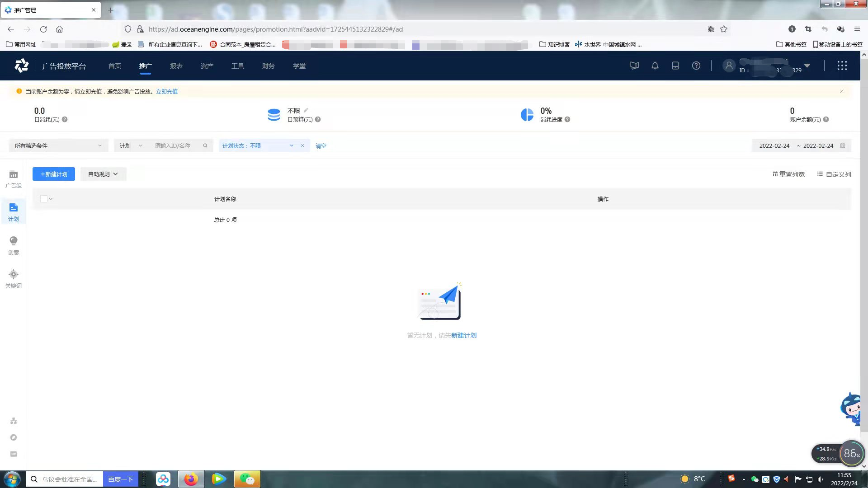868x488 pixels.
Task: Click the 新建计划 link in empty state
Action: coord(464,335)
